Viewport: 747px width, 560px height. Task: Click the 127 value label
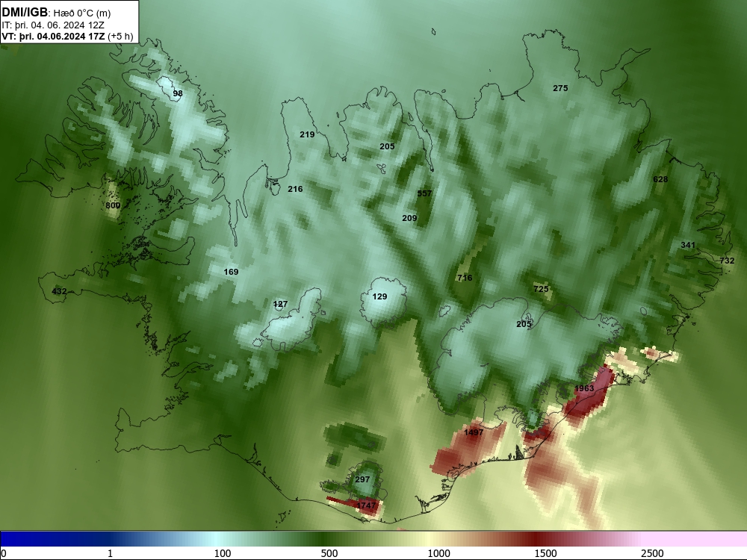click(281, 304)
